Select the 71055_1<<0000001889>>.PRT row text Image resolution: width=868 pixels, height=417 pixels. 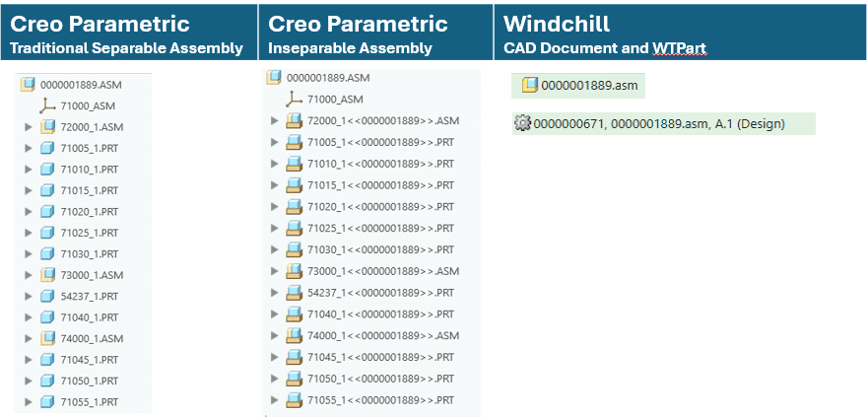click(381, 400)
